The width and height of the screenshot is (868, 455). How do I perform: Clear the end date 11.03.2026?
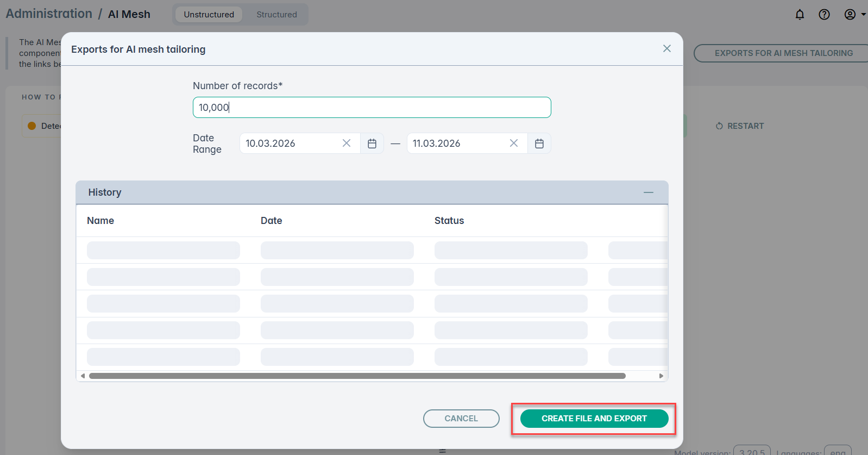[514, 143]
